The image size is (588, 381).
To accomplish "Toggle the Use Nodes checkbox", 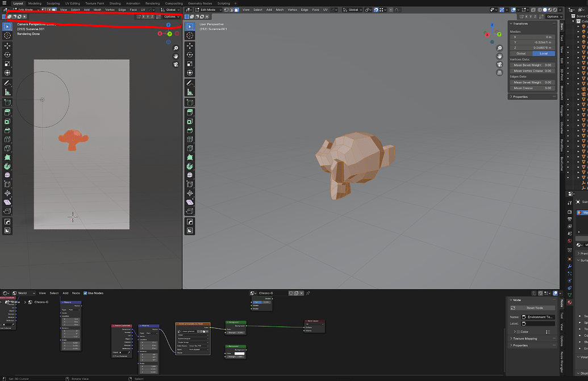I will (85, 293).
